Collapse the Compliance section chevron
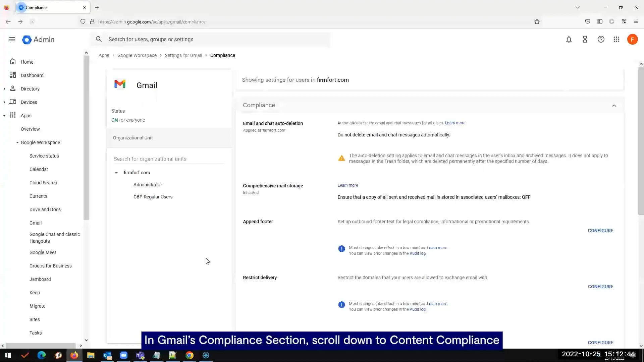 (614, 106)
